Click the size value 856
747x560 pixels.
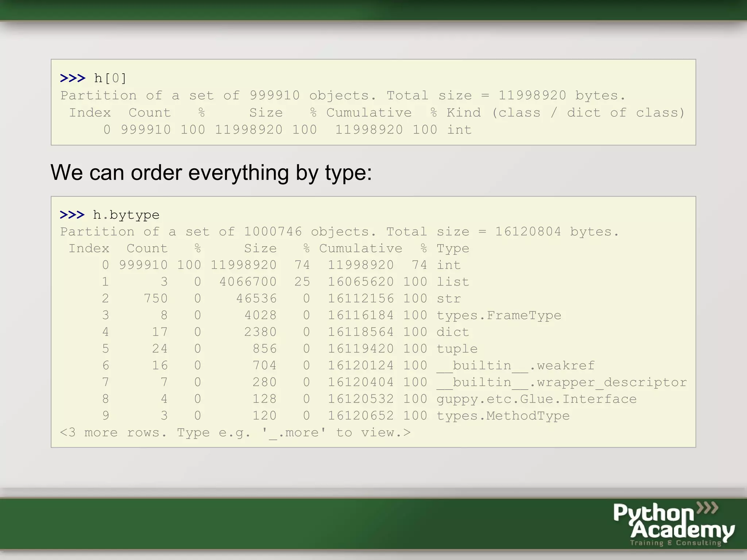(x=265, y=349)
